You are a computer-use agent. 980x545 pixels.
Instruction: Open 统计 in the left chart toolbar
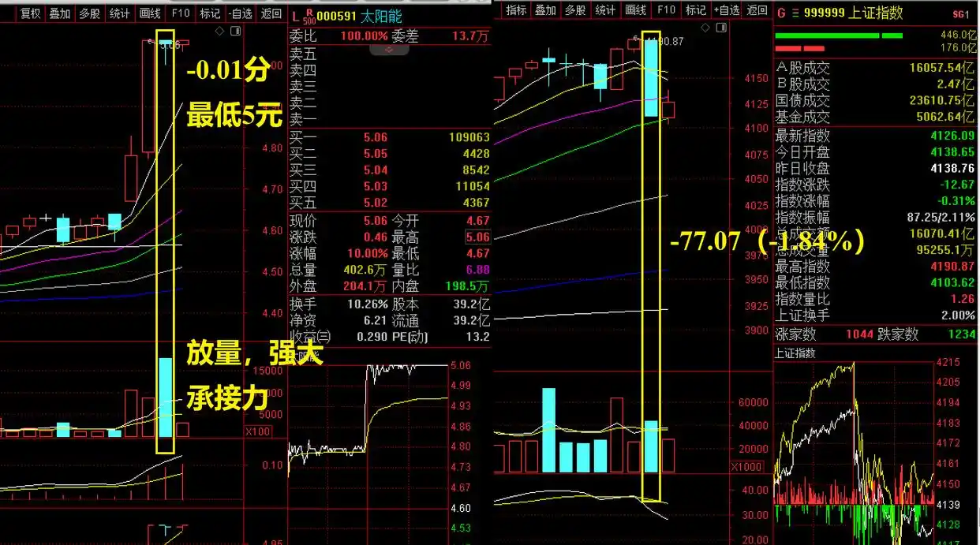coord(121,13)
